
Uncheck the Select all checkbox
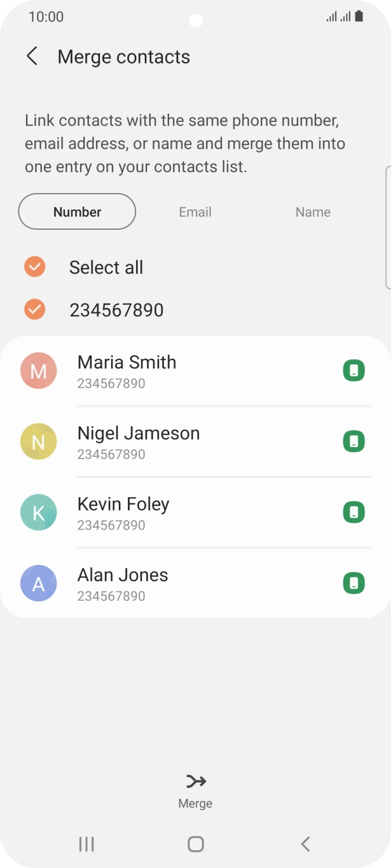[x=35, y=267]
